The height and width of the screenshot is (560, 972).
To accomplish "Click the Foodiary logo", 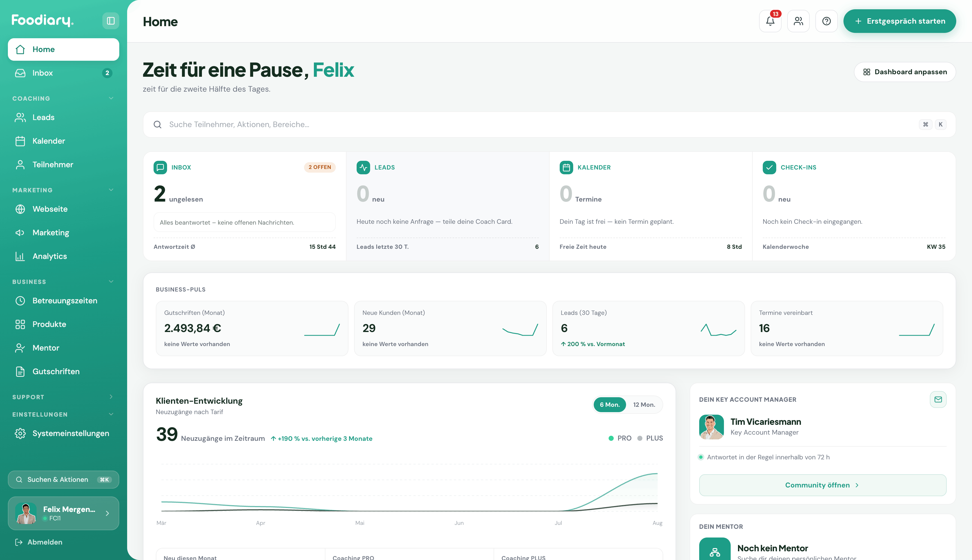I will point(42,20).
